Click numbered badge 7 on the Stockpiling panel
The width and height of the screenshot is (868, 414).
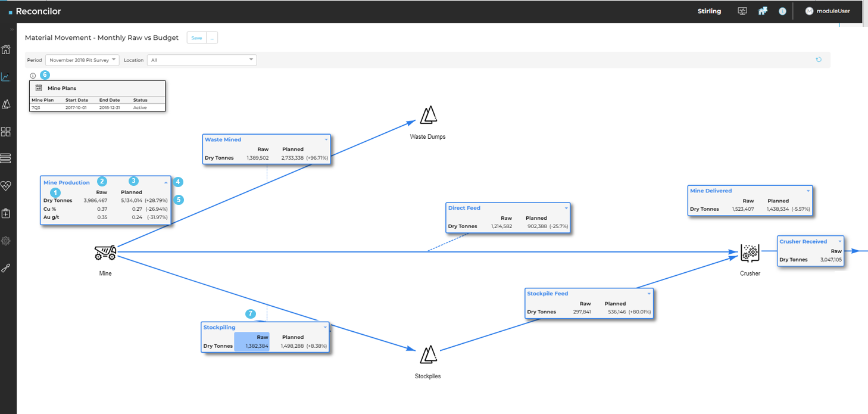251,313
